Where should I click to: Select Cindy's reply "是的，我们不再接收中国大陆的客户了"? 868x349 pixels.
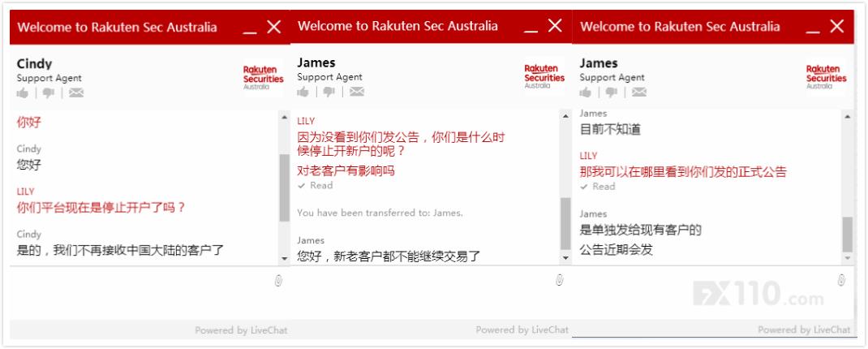click(120, 250)
